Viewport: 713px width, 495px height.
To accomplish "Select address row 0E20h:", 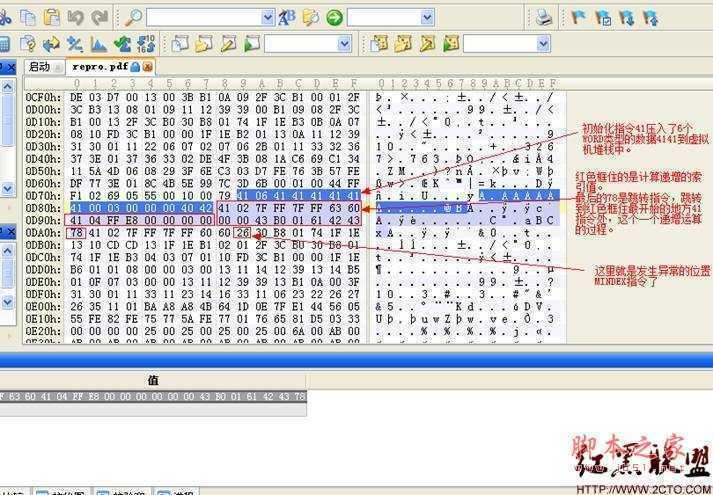I will (x=43, y=331).
